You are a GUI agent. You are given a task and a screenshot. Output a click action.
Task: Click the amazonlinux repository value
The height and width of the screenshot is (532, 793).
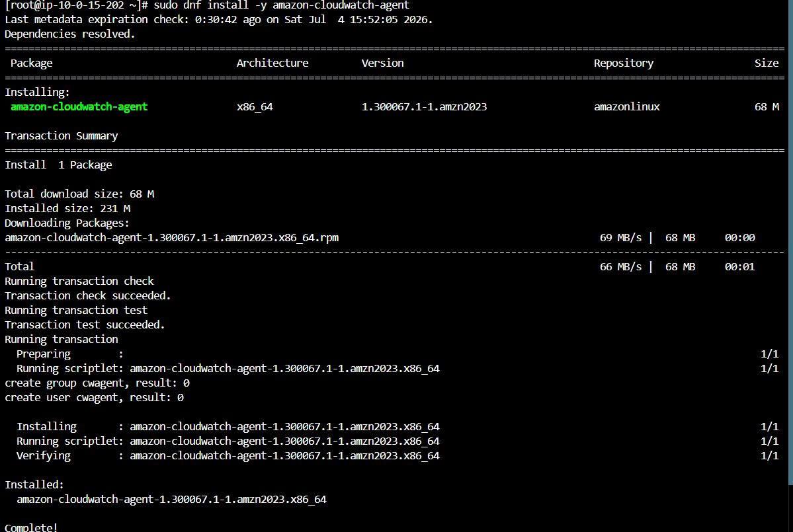(626, 107)
